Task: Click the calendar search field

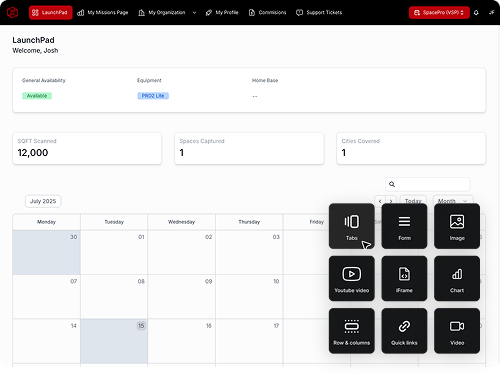Action: pos(428,184)
